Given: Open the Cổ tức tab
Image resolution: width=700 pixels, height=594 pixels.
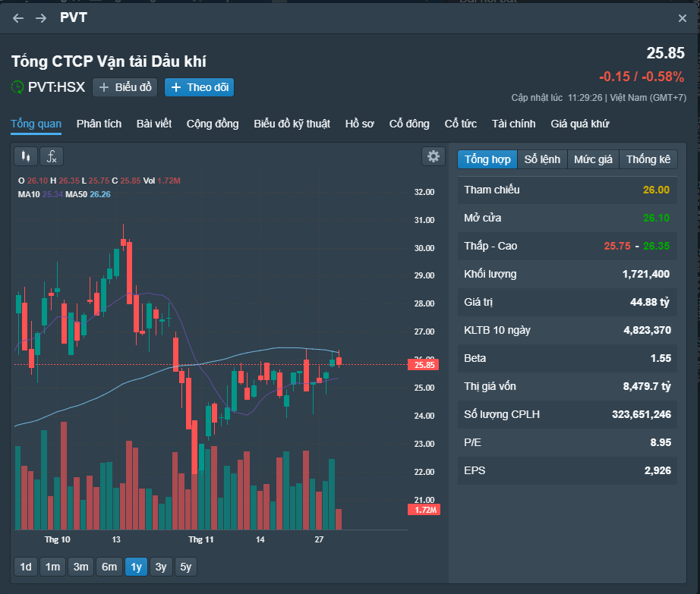Looking at the screenshot, I should click(461, 124).
